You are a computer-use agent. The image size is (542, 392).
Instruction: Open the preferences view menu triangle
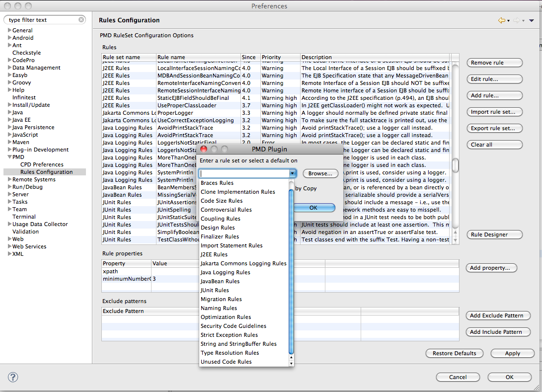[x=532, y=21]
